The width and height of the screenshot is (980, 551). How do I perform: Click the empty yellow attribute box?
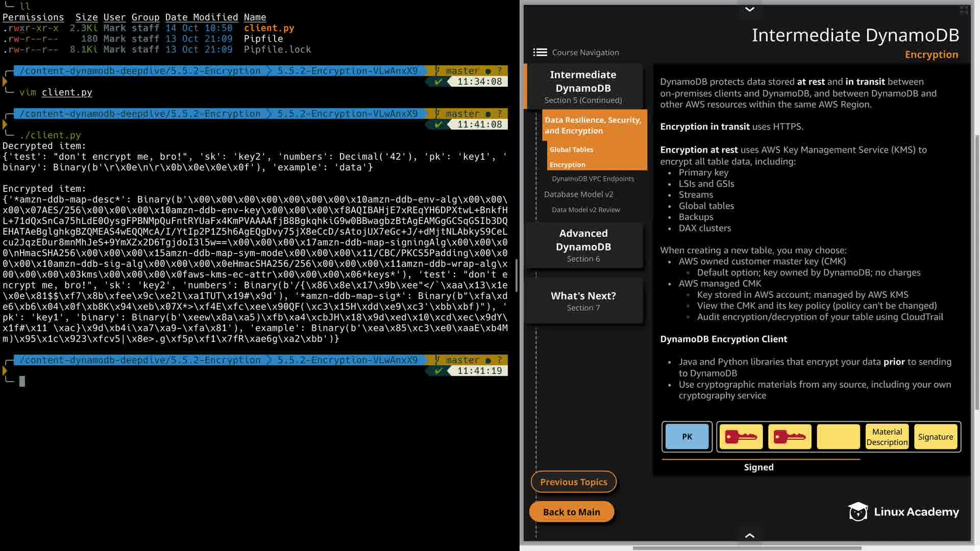(838, 437)
